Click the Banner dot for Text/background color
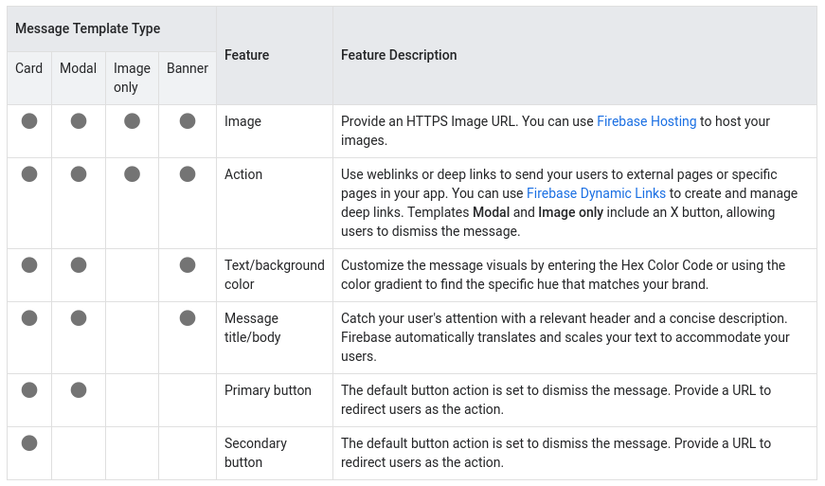 point(187,265)
